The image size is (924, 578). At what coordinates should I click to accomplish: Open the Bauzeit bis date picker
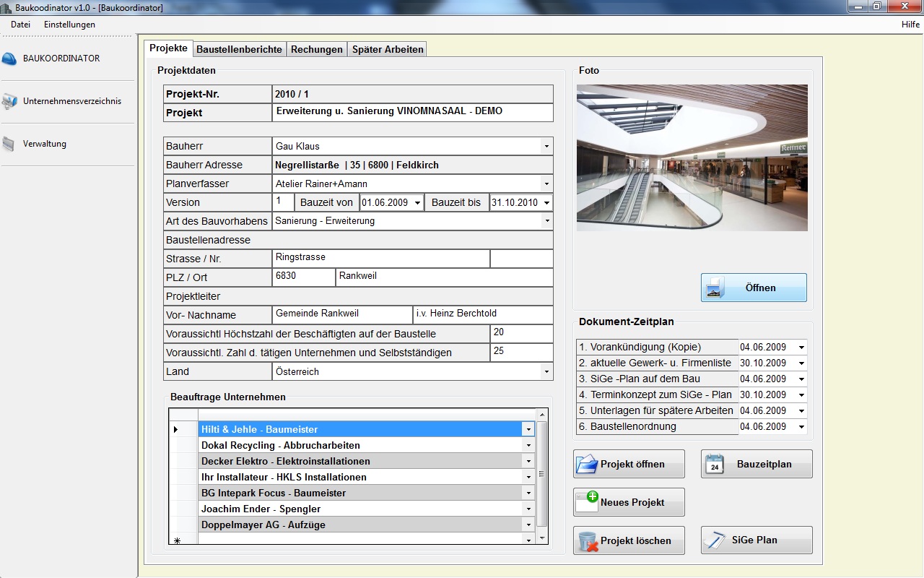click(x=546, y=203)
